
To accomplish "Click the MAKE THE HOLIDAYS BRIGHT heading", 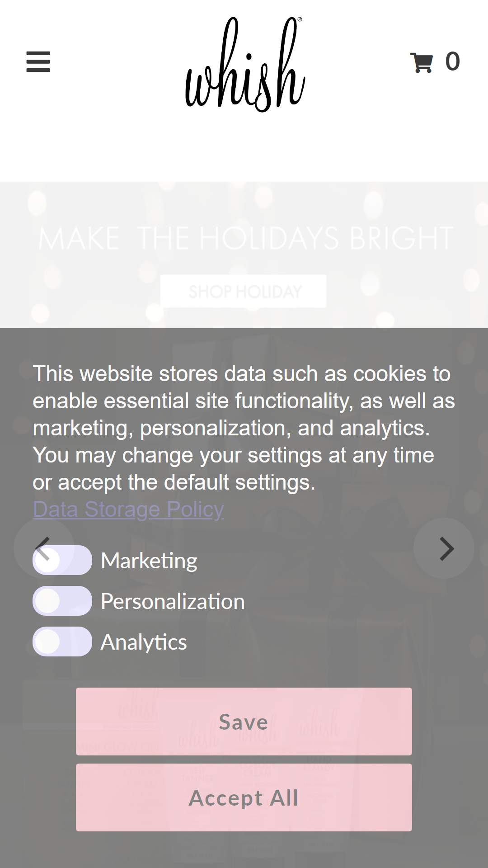I will pyautogui.click(x=246, y=238).
